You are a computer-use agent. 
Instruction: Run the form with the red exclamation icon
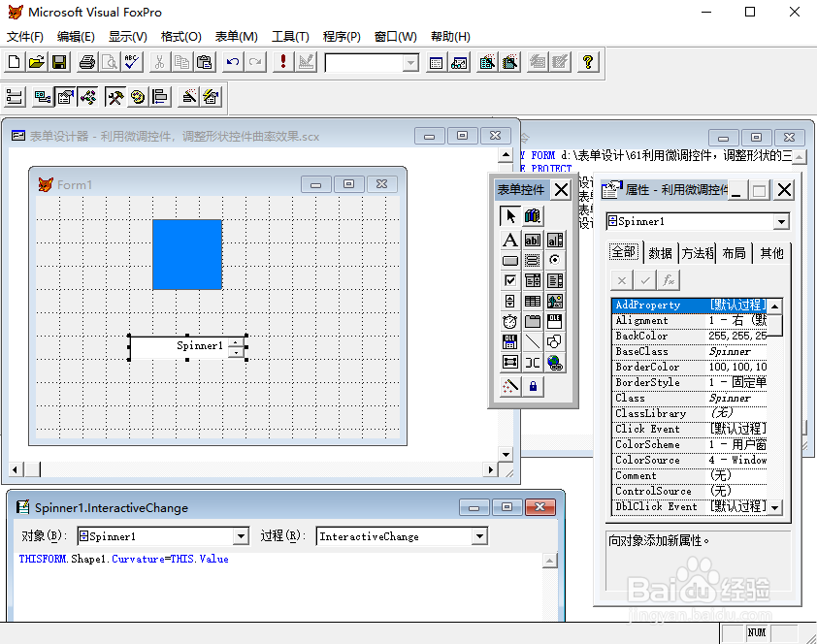click(283, 62)
